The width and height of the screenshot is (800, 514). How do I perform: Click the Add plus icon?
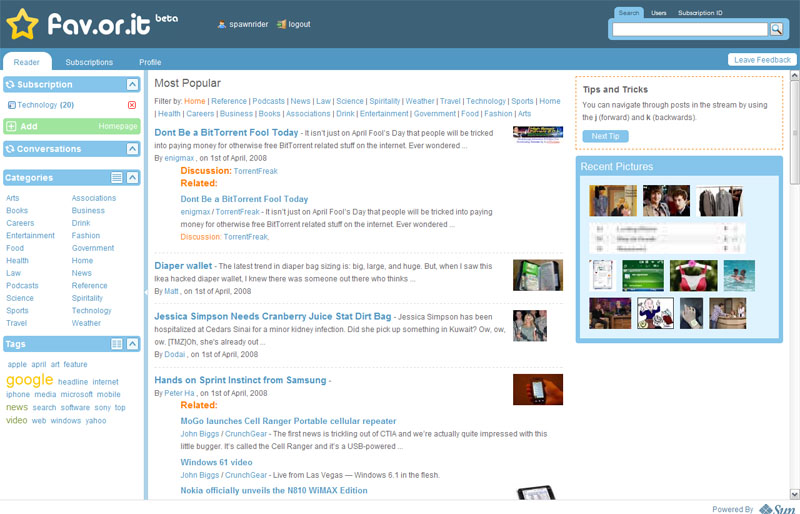pyautogui.click(x=11, y=126)
